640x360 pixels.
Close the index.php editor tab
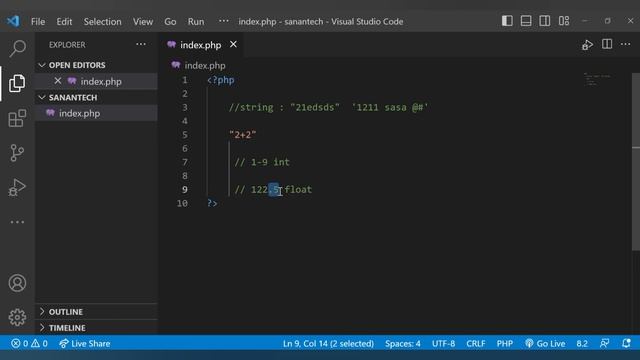pos(233,44)
